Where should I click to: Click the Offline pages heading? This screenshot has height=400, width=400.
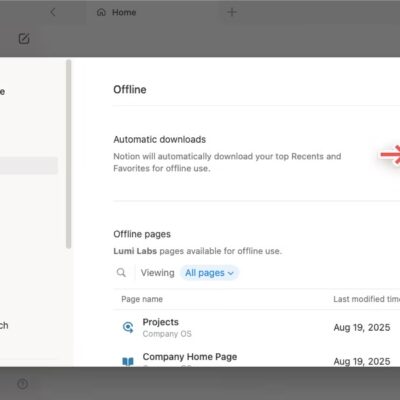(142, 234)
